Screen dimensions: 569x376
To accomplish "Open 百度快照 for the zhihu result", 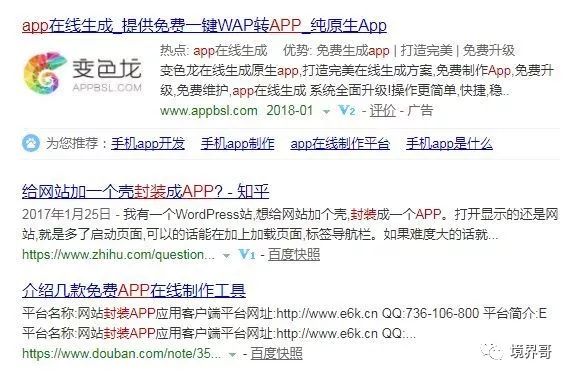I will [x=294, y=255].
